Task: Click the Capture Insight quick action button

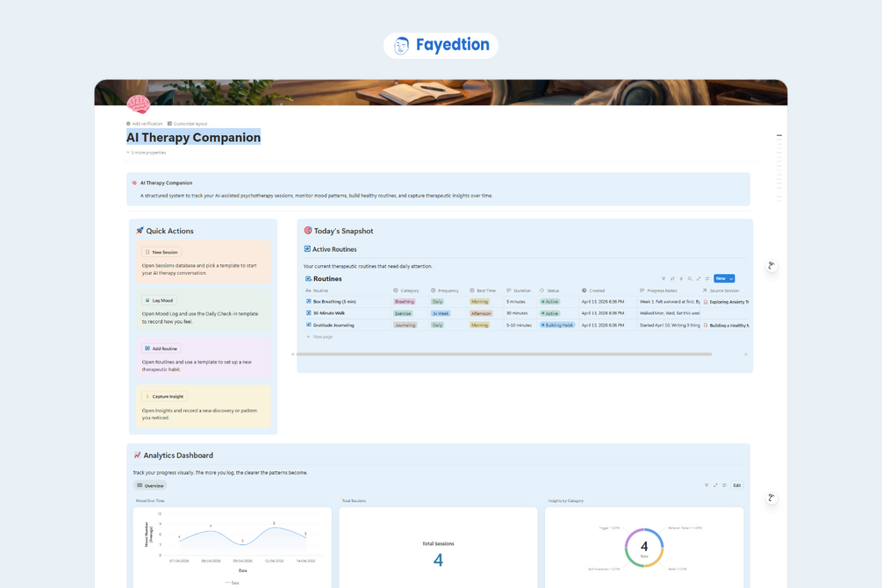Action: click(x=164, y=396)
